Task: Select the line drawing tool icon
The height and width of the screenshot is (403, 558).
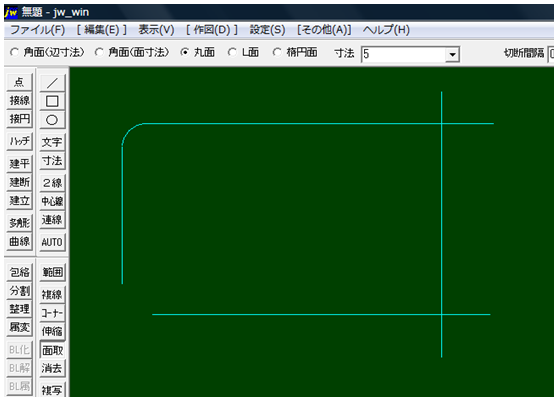Action: pyautogui.click(x=52, y=83)
